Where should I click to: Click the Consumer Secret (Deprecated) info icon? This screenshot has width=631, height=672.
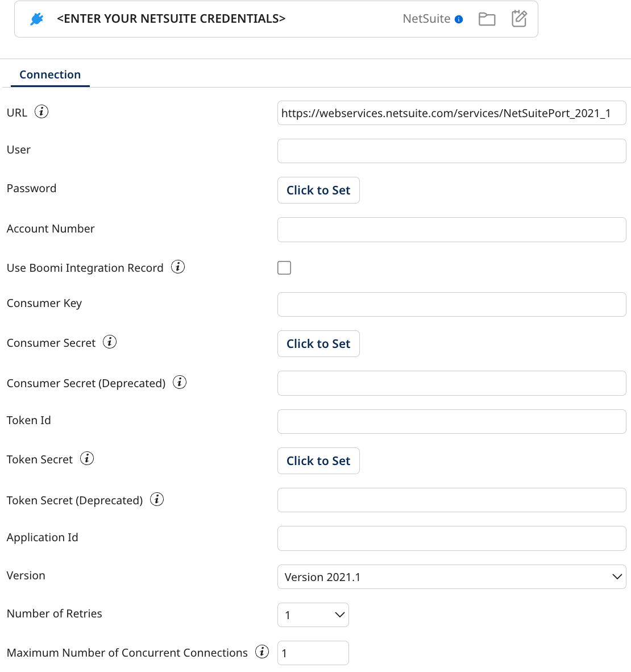[179, 382]
